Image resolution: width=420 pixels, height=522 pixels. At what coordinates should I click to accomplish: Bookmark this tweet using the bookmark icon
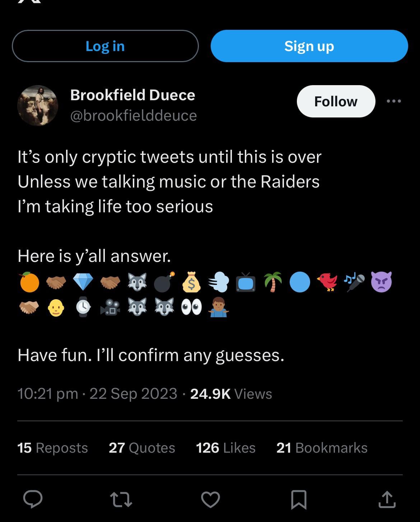[299, 499]
